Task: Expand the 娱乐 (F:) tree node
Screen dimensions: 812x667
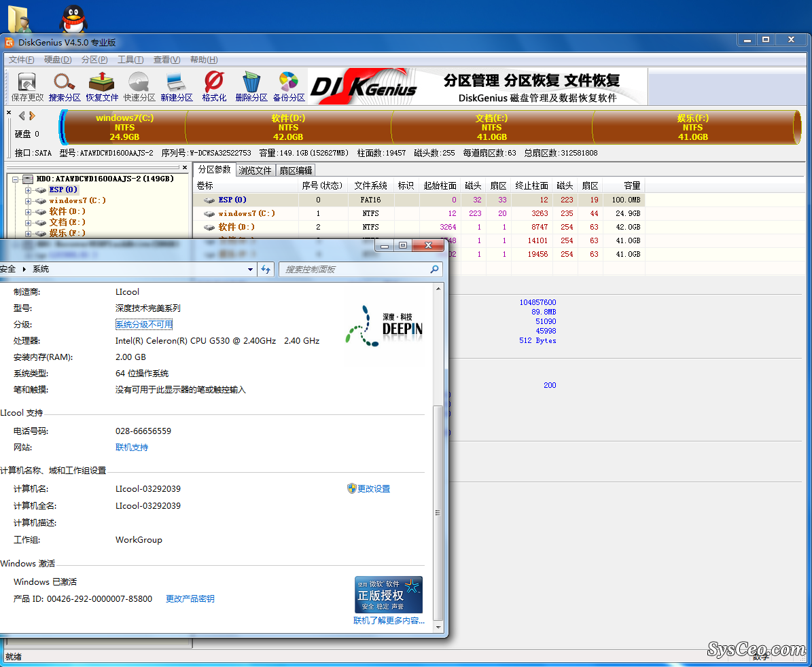Action: pos(28,234)
